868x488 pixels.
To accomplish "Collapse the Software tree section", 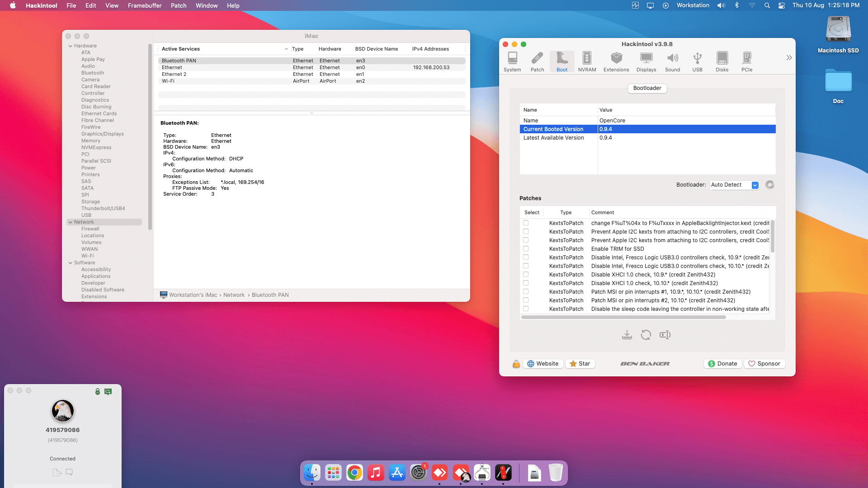I will pyautogui.click(x=71, y=263).
